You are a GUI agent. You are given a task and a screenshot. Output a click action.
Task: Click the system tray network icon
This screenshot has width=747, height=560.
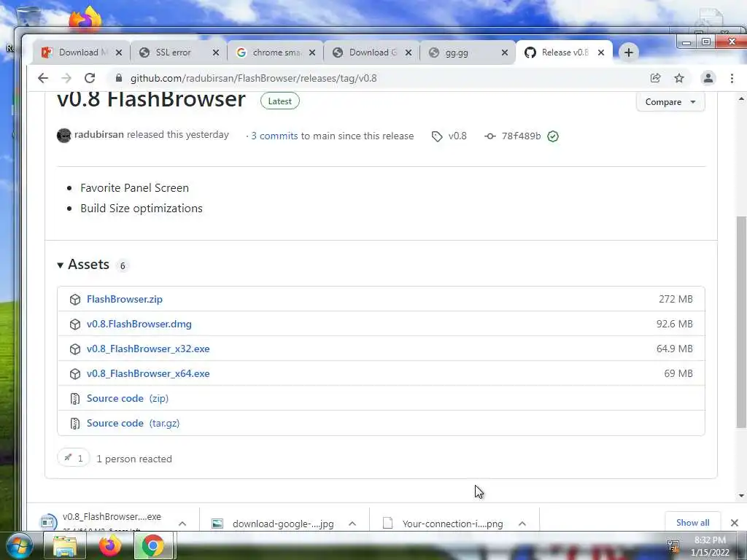(x=673, y=545)
